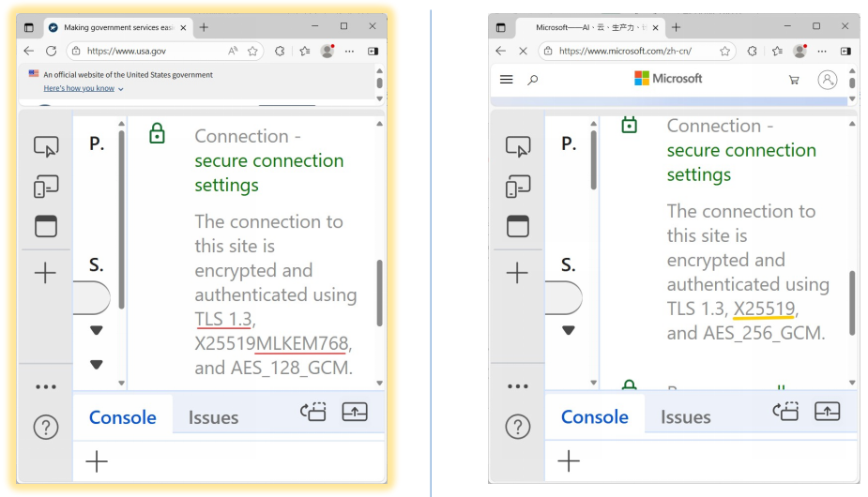This screenshot has width=868, height=497.
Task: Click Welcome panel icon in left DevTools
Action: (x=45, y=226)
